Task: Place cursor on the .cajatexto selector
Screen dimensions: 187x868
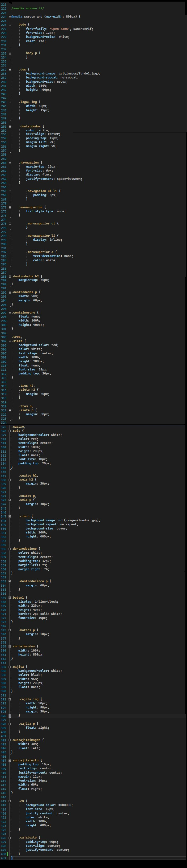Action: [x=29, y=837]
